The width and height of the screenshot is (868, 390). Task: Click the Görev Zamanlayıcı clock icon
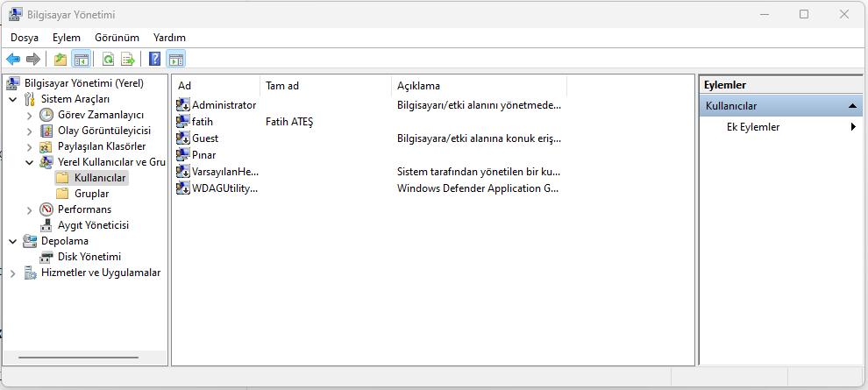[x=46, y=115]
